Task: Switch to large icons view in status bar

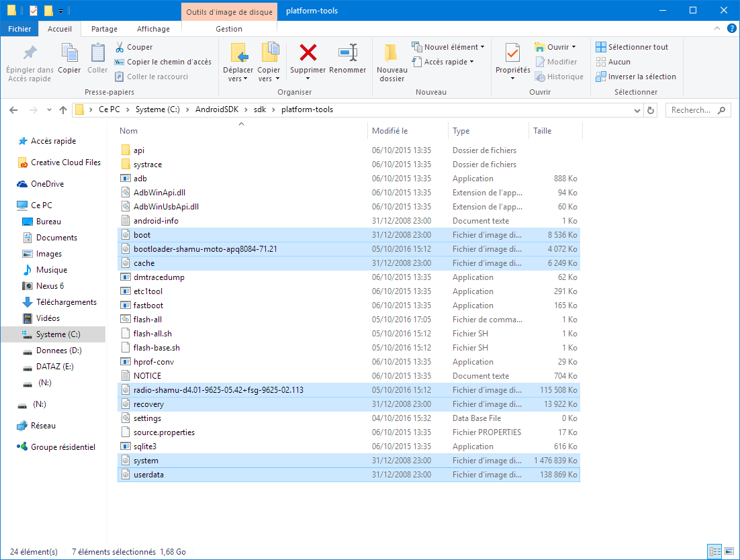Action: (729, 551)
